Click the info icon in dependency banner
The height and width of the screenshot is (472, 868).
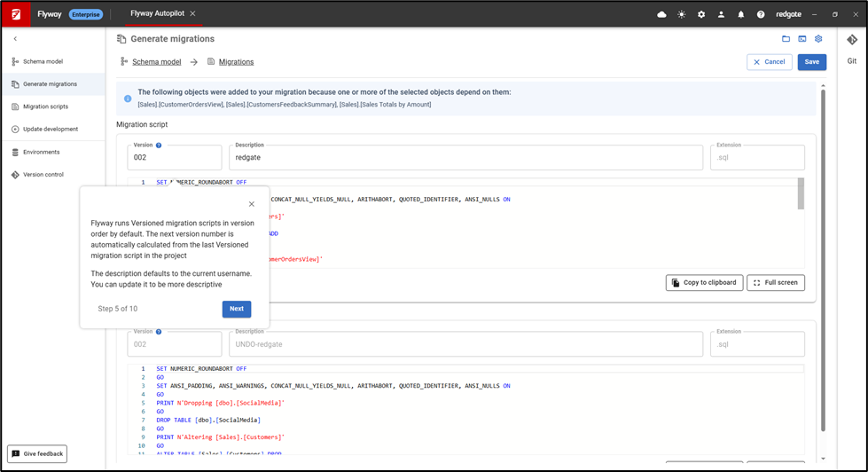point(128,98)
